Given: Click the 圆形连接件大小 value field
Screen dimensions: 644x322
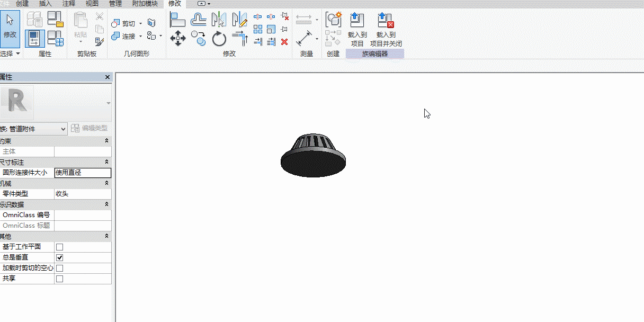Looking at the screenshot, I should click(83, 173).
